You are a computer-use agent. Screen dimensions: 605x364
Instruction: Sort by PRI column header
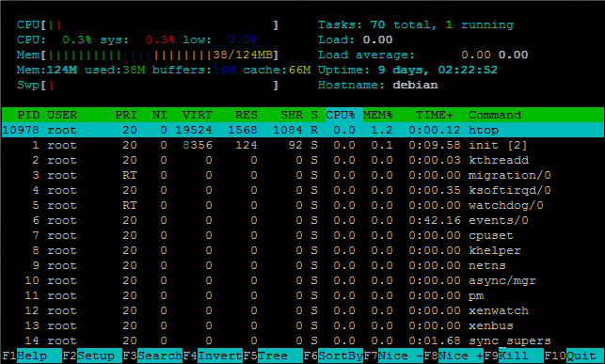(126, 115)
